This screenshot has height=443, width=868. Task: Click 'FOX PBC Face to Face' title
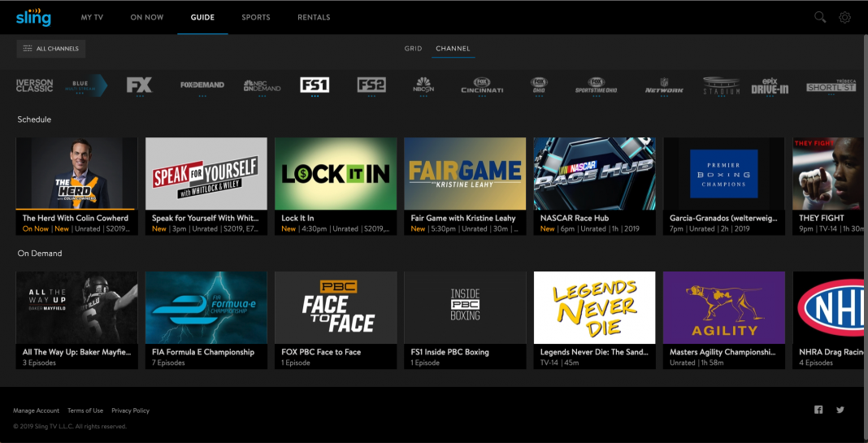[321, 352]
